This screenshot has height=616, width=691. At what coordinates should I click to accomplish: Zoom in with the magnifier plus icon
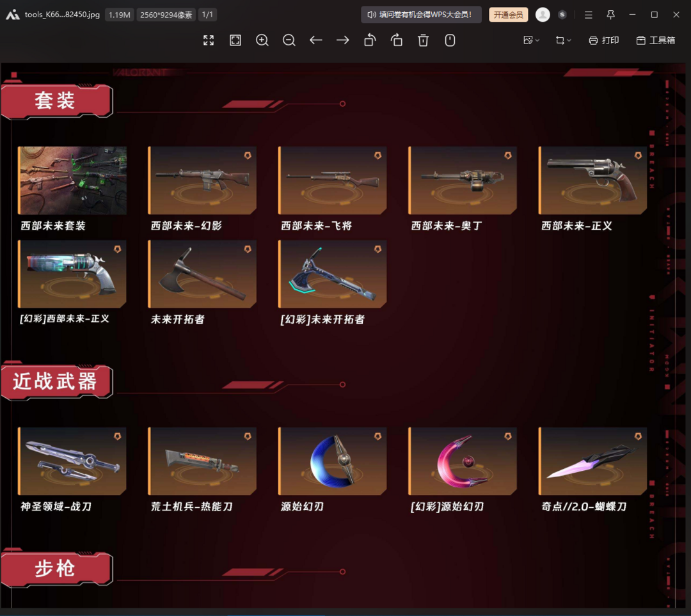262,40
